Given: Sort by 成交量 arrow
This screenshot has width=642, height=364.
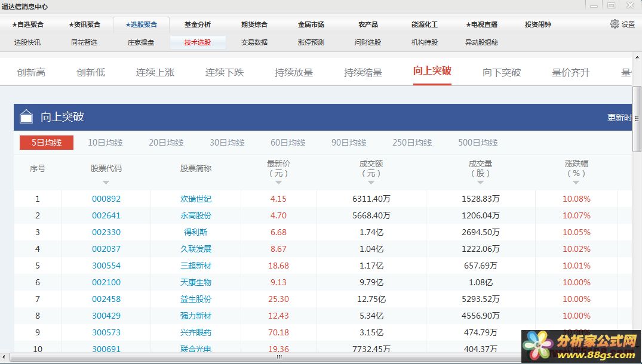Looking at the screenshot, I should (480, 183).
